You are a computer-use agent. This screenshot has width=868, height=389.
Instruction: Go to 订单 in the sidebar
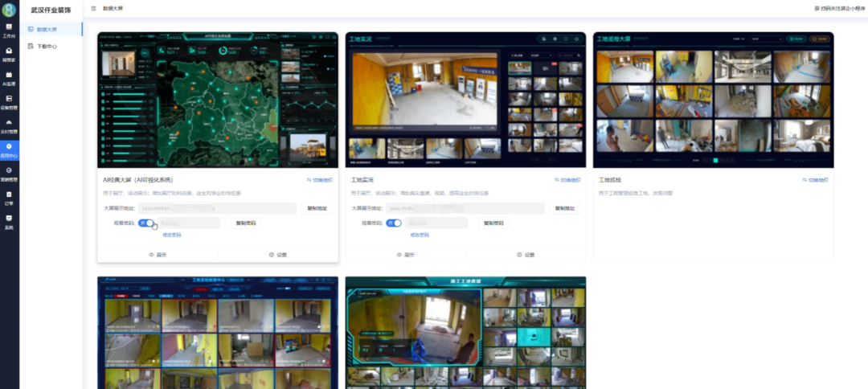(x=9, y=197)
